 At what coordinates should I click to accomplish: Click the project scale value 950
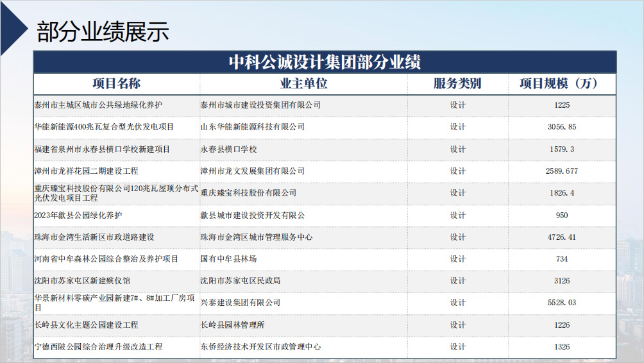click(562, 215)
